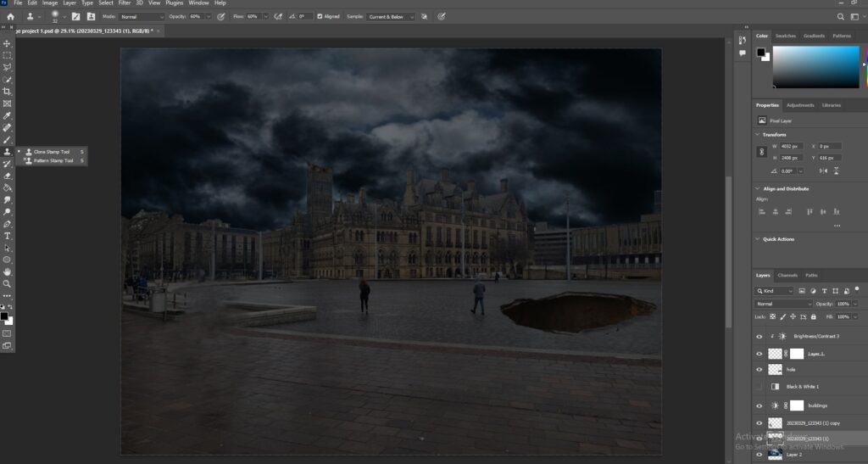Select the Crop tool
Image resolution: width=868 pixels, height=464 pixels.
click(x=8, y=91)
